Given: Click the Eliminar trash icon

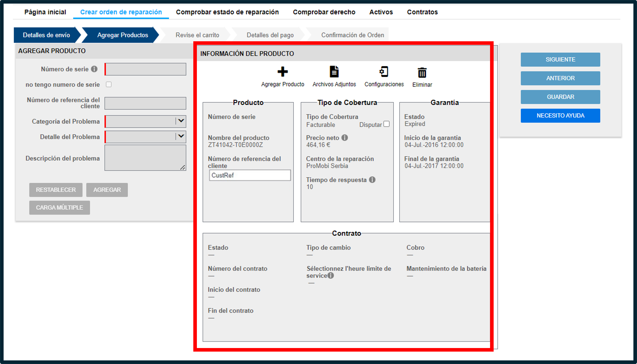Looking at the screenshot, I should (x=422, y=73).
